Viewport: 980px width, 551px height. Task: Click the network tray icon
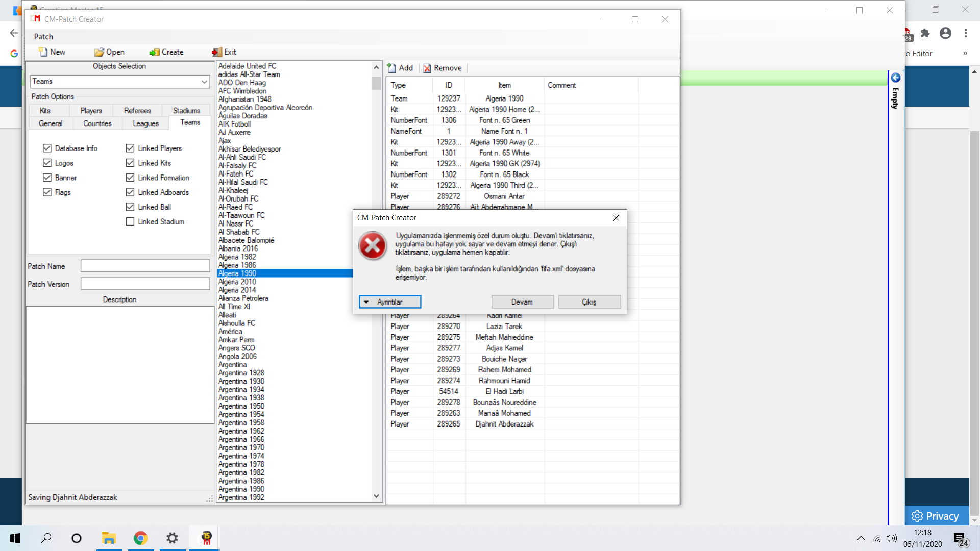click(x=877, y=539)
